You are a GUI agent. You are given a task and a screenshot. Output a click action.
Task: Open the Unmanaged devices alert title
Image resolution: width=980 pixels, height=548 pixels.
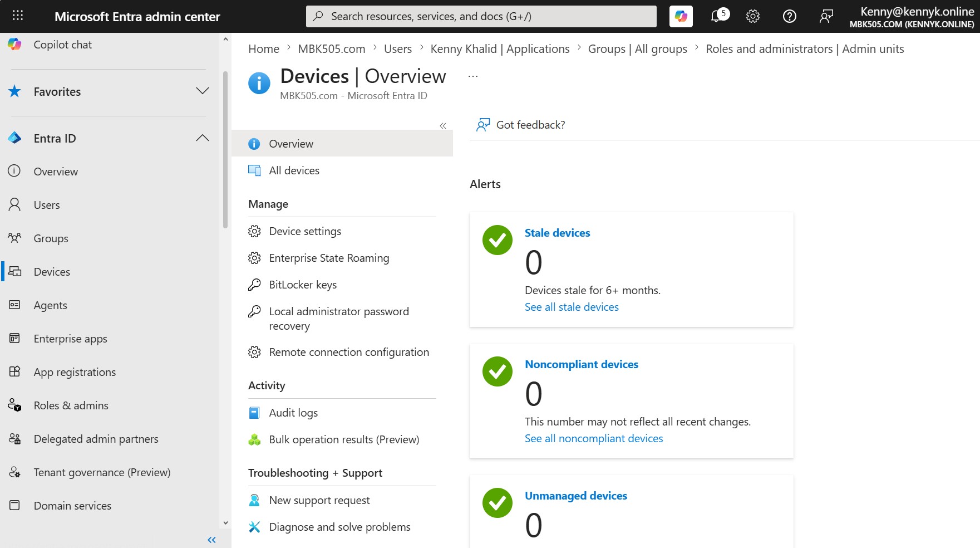576,496
